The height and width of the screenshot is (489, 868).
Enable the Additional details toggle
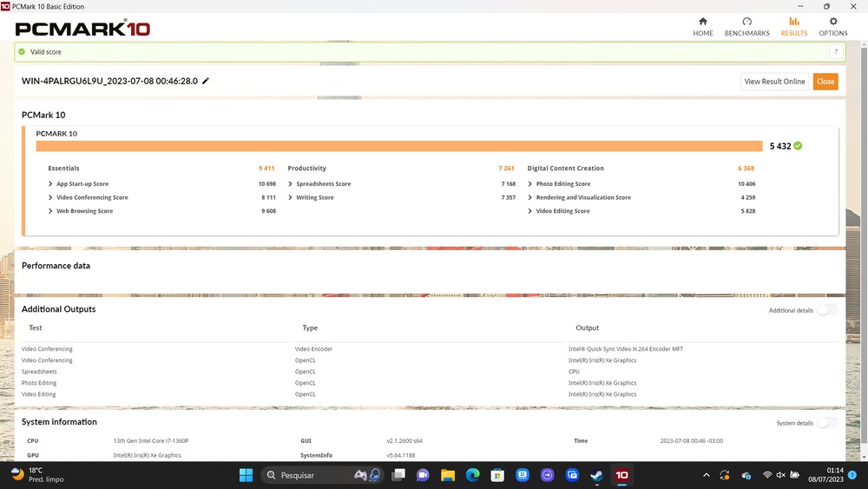(826, 310)
